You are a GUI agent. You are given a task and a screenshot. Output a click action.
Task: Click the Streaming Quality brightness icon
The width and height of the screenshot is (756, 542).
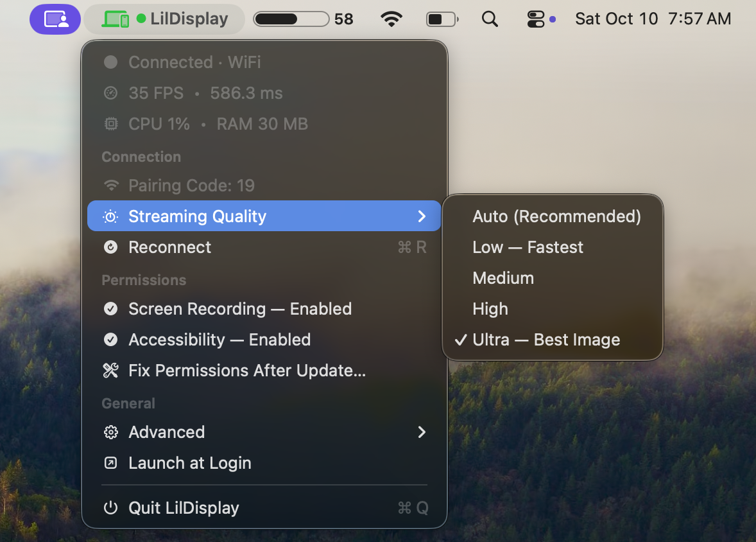pos(110,216)
